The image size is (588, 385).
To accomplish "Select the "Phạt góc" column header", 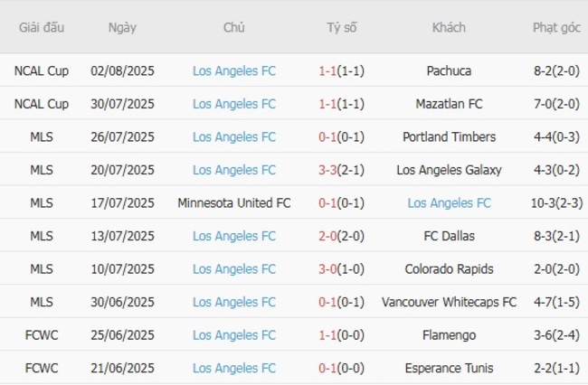I will tap(556, 27).
